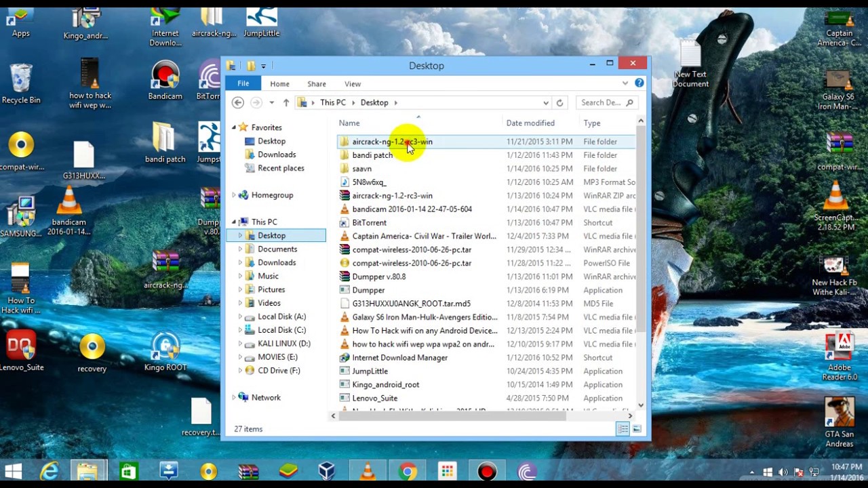Open Internet Explorer from taskbar
This screenshot has height=488, width=868.
tap(49, 471)
